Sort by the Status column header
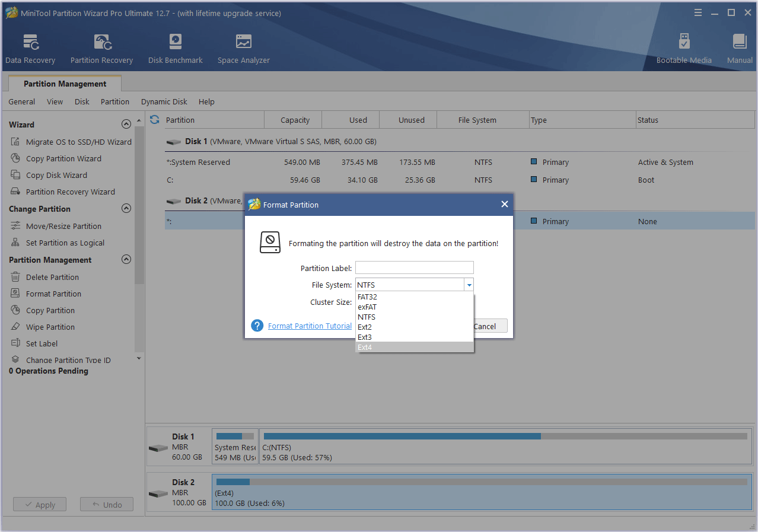Screen dimensions: 758x532 pyautogui.click(x=695, y=120)
